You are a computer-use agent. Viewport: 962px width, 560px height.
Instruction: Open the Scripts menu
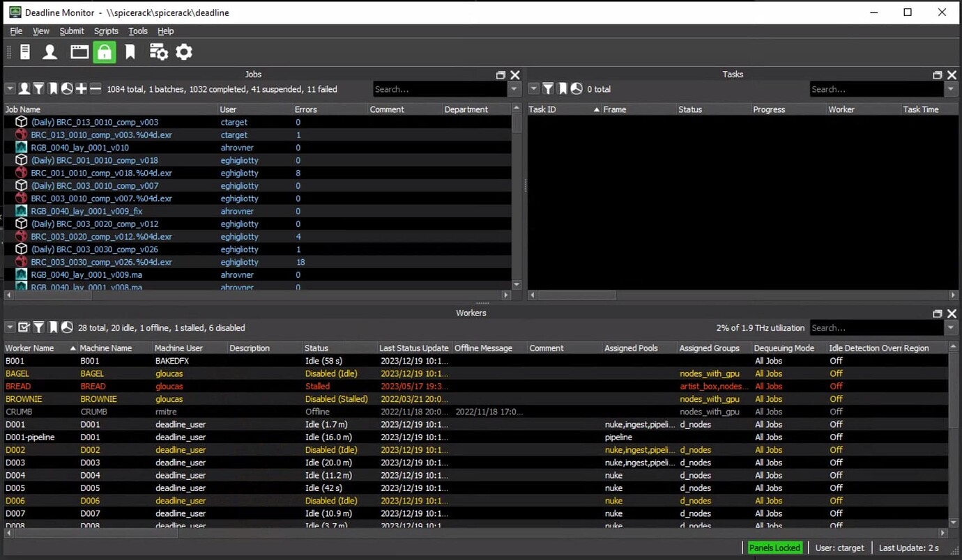tap(106, 31)
